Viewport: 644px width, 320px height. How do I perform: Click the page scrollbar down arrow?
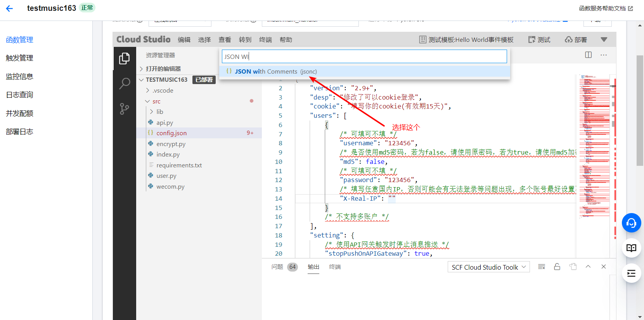pyautogui.click(x=640, y=317)
